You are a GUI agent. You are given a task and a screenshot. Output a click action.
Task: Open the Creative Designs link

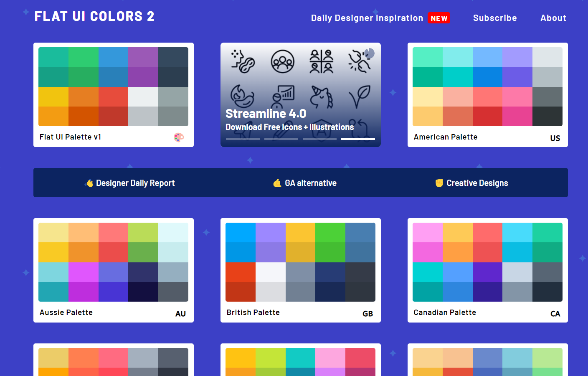(x=477, y=183)
